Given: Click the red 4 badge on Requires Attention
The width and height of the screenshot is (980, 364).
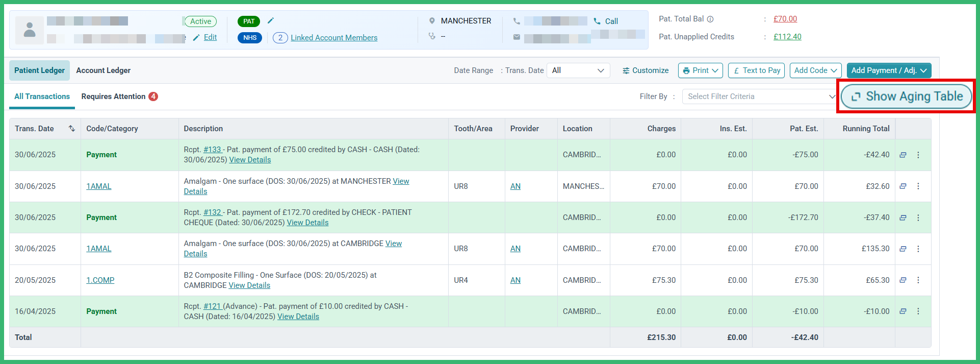Looking at the screenshot, I should click(153, 96).
